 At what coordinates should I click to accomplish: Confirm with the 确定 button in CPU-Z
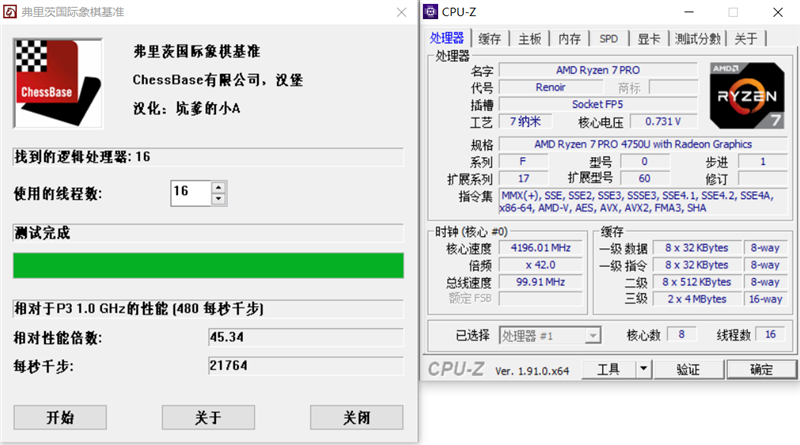pos(762,369)
